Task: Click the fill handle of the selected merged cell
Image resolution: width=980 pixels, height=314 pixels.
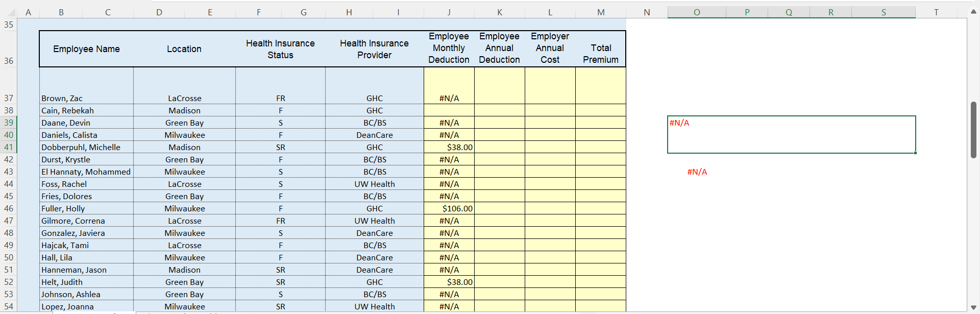Action: pos(915,153)
